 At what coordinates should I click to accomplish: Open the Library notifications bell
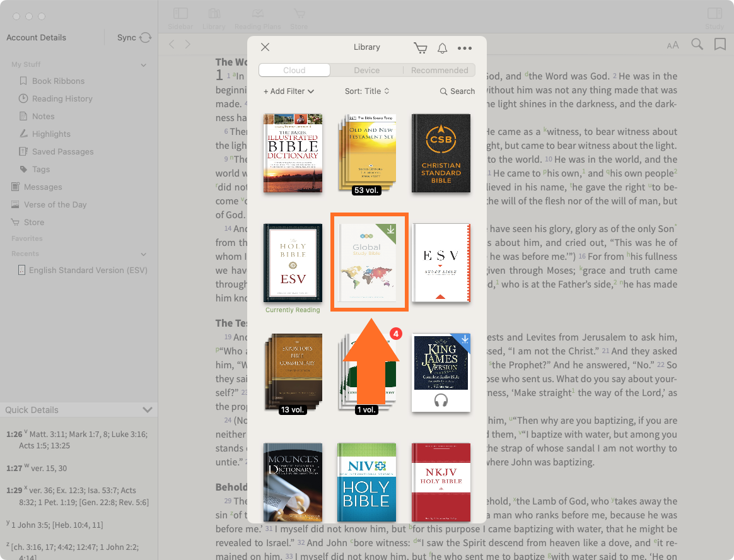(443, 48)
